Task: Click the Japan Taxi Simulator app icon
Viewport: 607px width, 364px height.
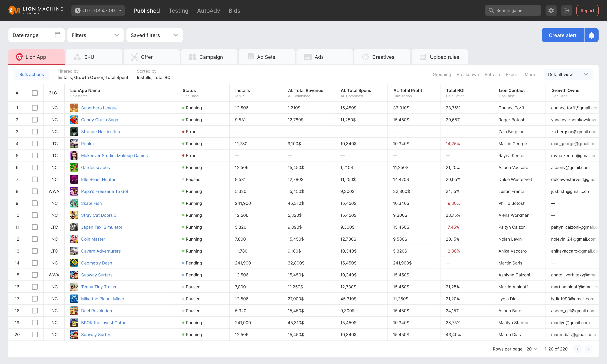Action: pos(74,227)
